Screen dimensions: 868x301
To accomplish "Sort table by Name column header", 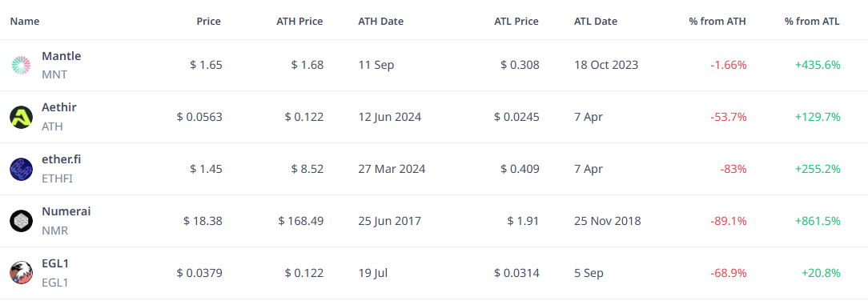I will [25, 22].
